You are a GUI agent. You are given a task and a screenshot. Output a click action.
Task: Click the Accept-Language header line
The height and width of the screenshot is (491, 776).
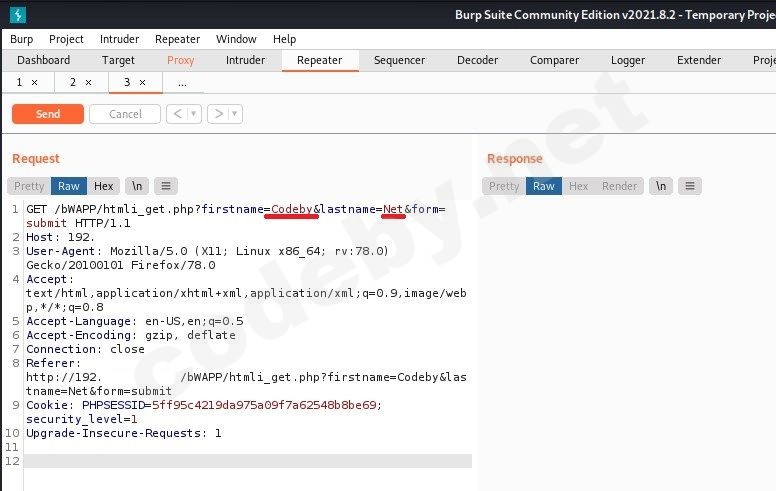(135, 321)
